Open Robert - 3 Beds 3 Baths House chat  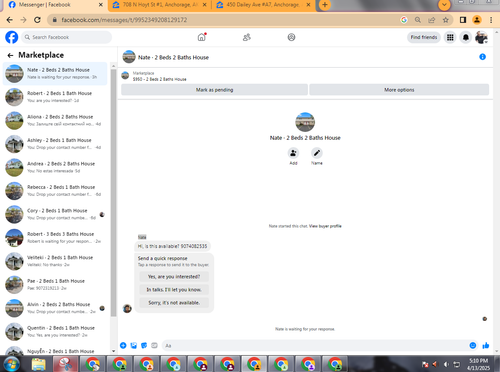click(55, 238)
